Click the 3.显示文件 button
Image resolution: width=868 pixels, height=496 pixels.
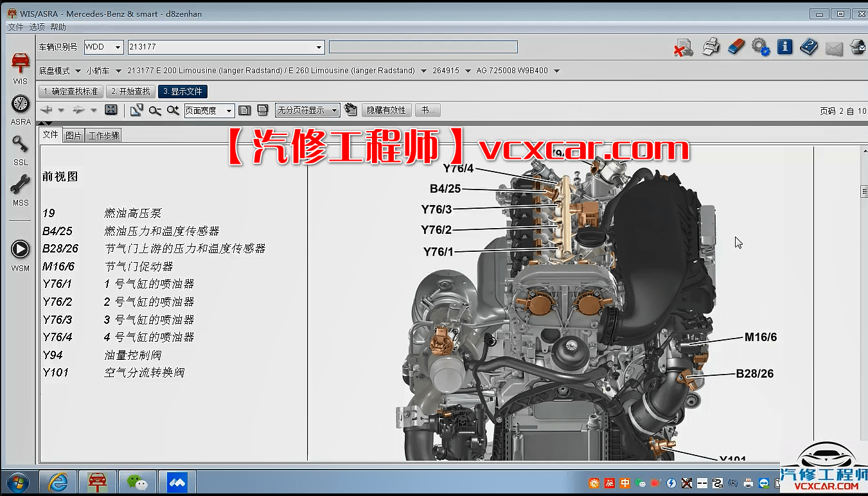182,91
